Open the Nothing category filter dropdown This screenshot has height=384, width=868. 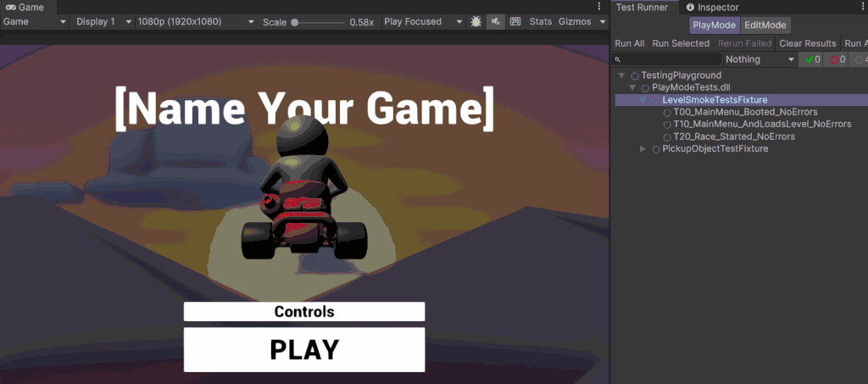(759, 59)
